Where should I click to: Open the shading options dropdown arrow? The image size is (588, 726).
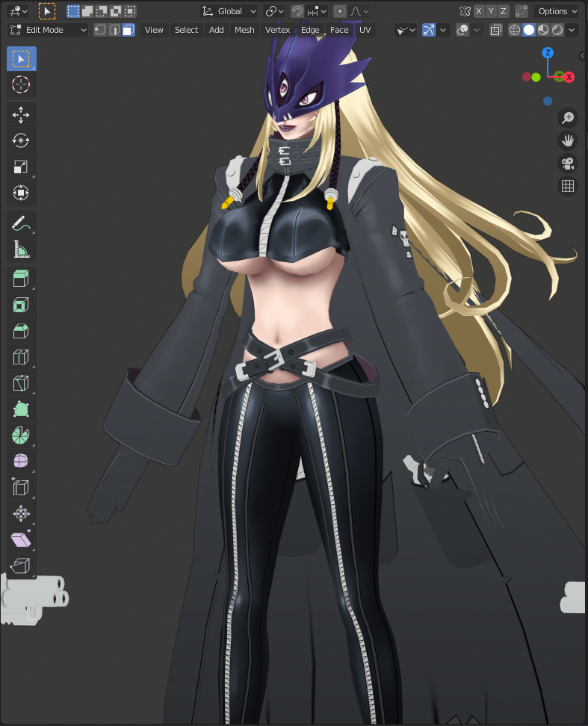click(572, 30)
